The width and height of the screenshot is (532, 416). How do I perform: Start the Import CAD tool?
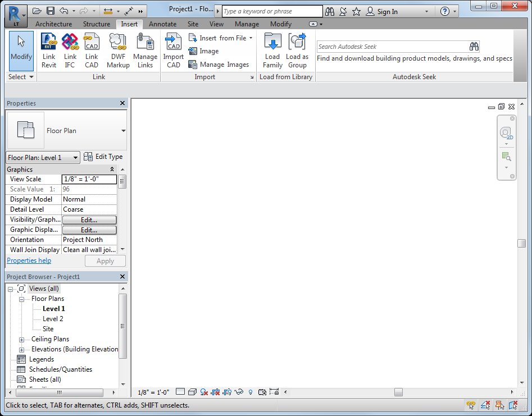coord(174,51)
